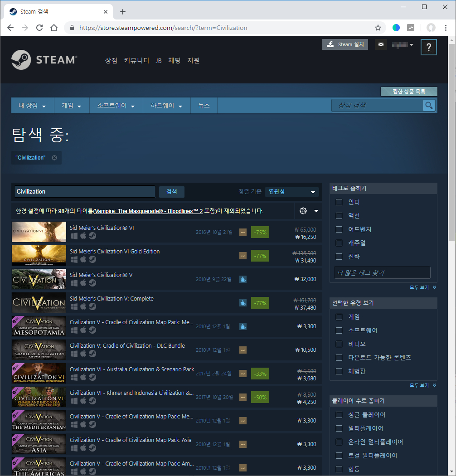Go back to the previous page
The image size is (456, 476).
(x=10, y=28)
